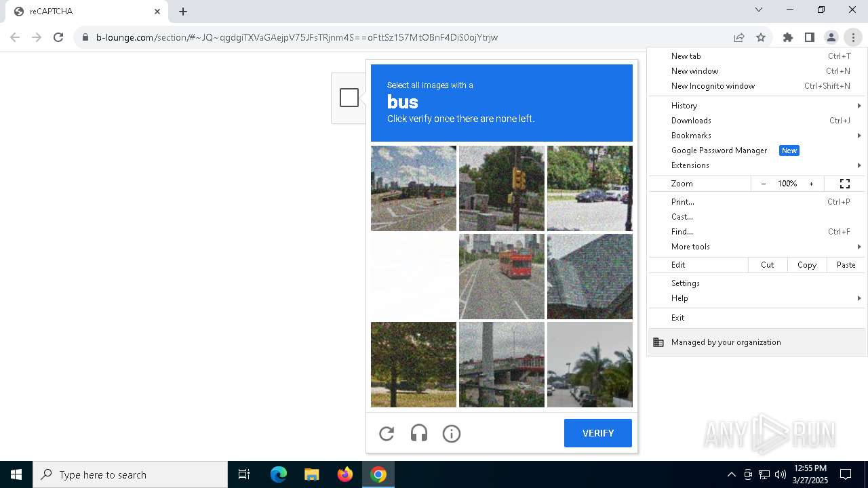
Task: Click Cut in the Edit row
Action: click(x=768, y=265)
